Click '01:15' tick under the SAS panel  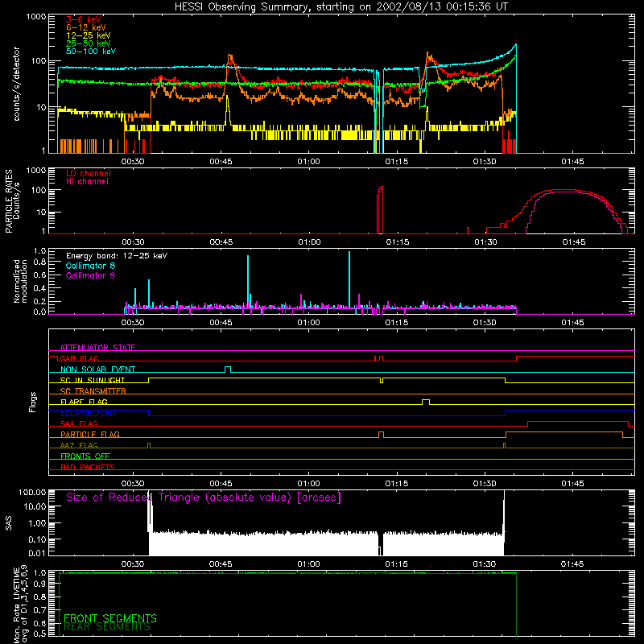point(396,564)
